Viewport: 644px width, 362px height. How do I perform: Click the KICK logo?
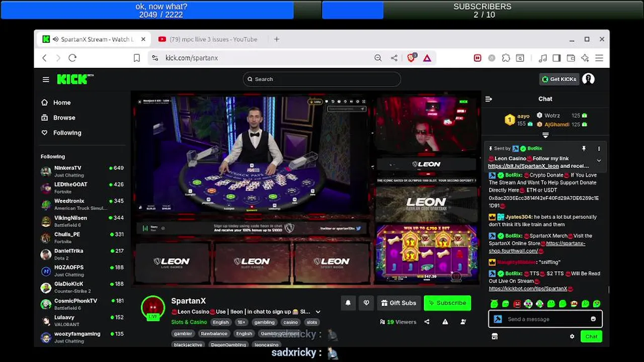click(75, 79)
